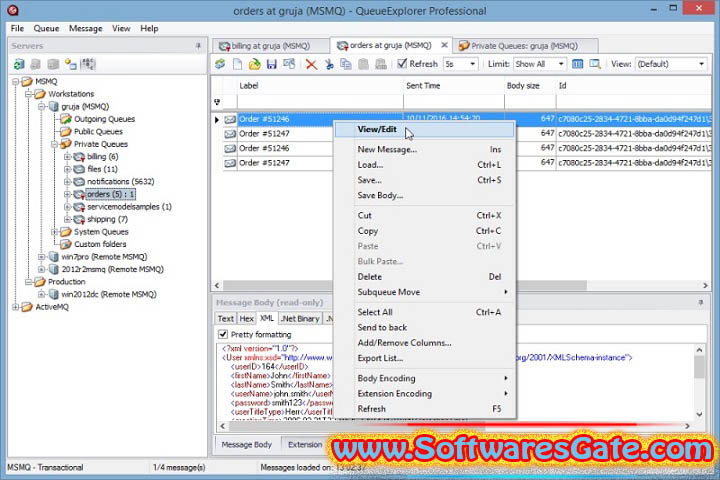The width and height of the screenshot is (720, 480).
Task: Collapse the MSMQ root tree node
Action: 16,82
